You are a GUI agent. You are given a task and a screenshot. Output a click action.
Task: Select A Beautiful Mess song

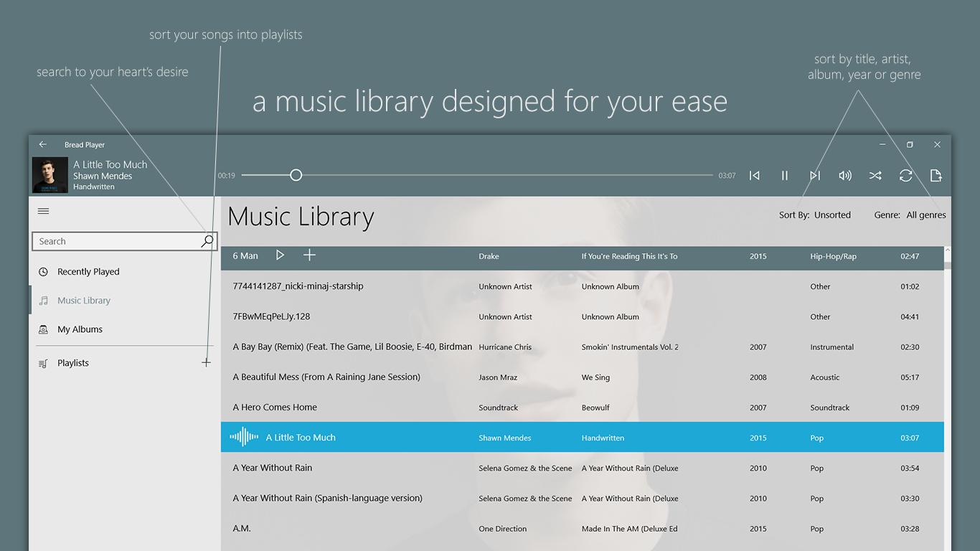coord(582,377)
